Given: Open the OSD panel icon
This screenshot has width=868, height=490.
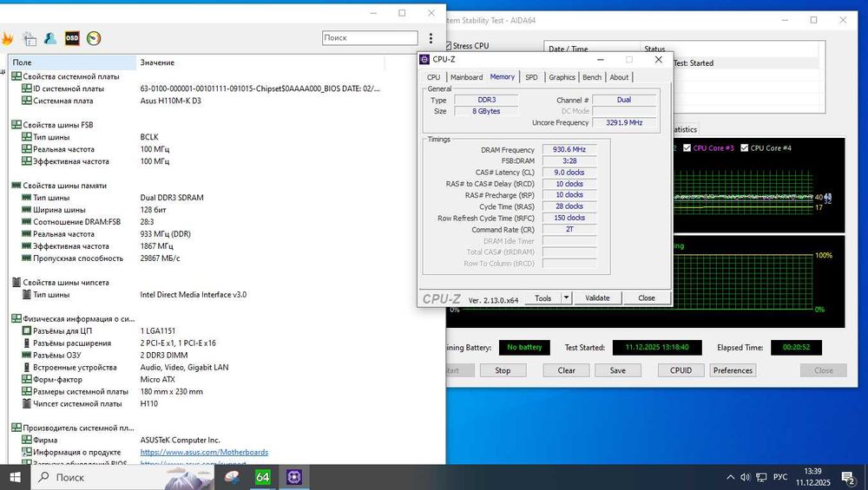Looking at the screenshot, I should pos(72,38).
